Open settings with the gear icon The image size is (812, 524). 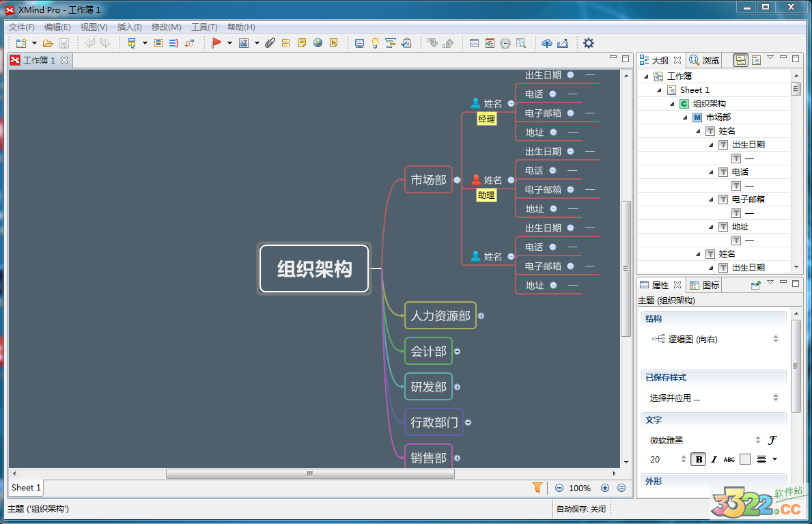[588, 43]
